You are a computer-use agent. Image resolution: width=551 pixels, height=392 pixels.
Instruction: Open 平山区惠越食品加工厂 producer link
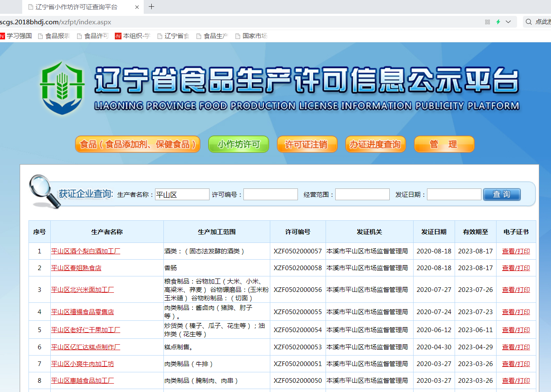tap(83, 381)
